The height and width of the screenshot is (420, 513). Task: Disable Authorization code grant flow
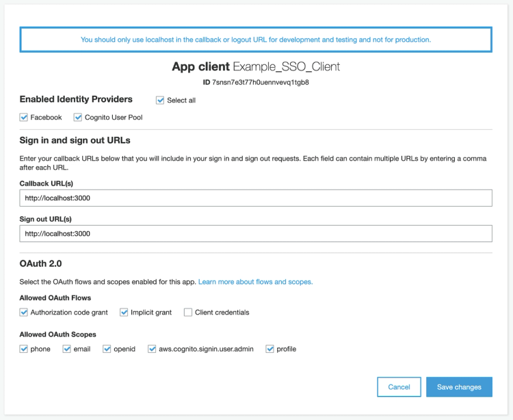pyautogui.click(x=23, y=312)
